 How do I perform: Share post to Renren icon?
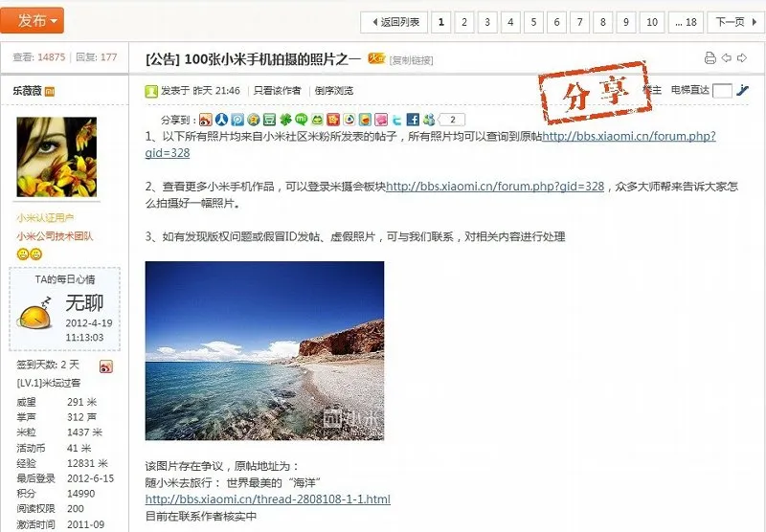tap(222, 120)
